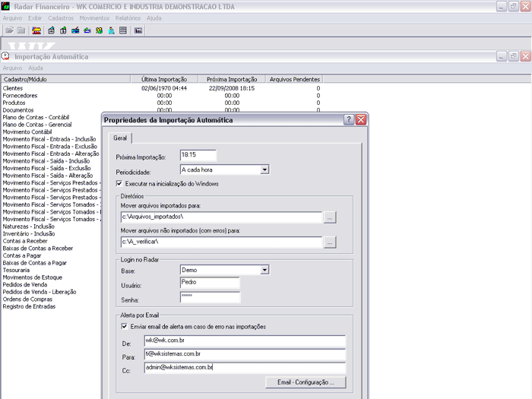Select the Geral tab
This screenshot has width=532, height=399.
point(120,138)
